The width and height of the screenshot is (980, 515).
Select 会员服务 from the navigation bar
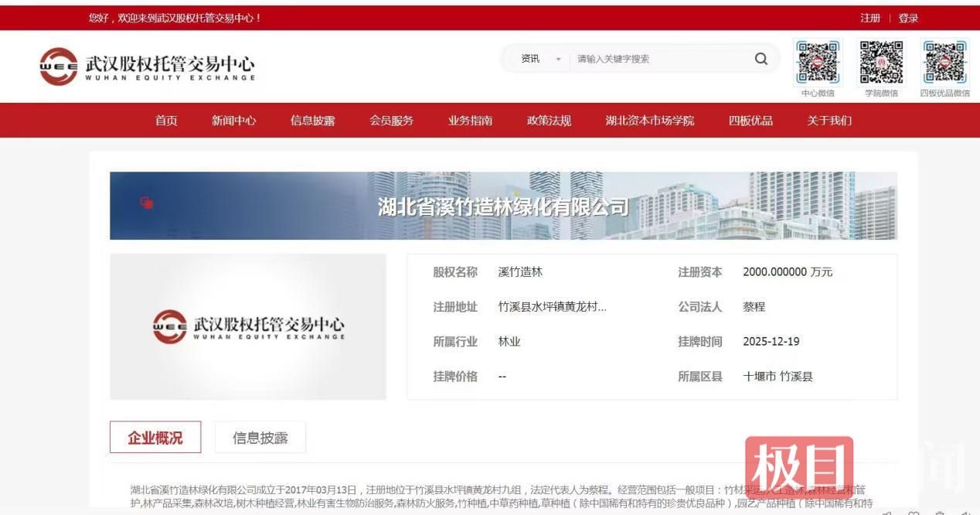tap(392, 121)
